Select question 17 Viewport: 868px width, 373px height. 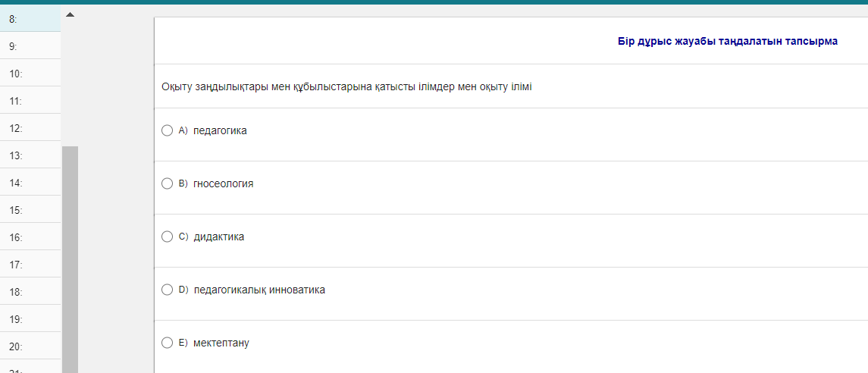pos(30,265)
